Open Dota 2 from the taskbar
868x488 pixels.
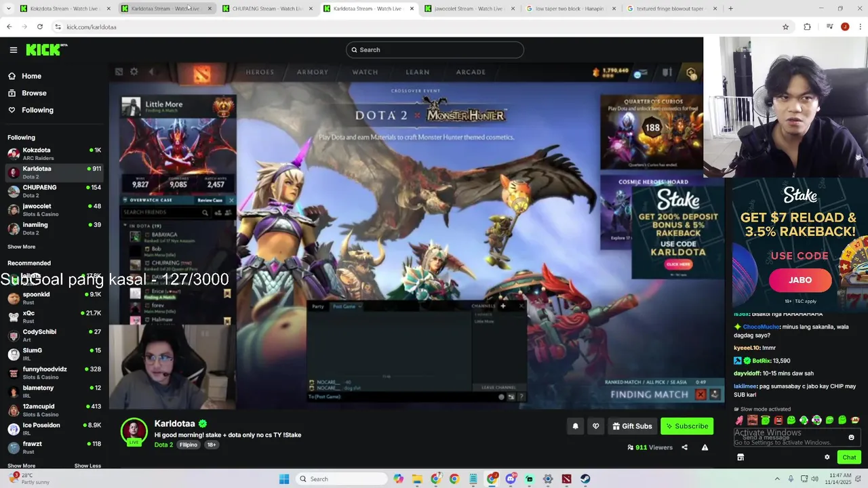click(566, 479)
